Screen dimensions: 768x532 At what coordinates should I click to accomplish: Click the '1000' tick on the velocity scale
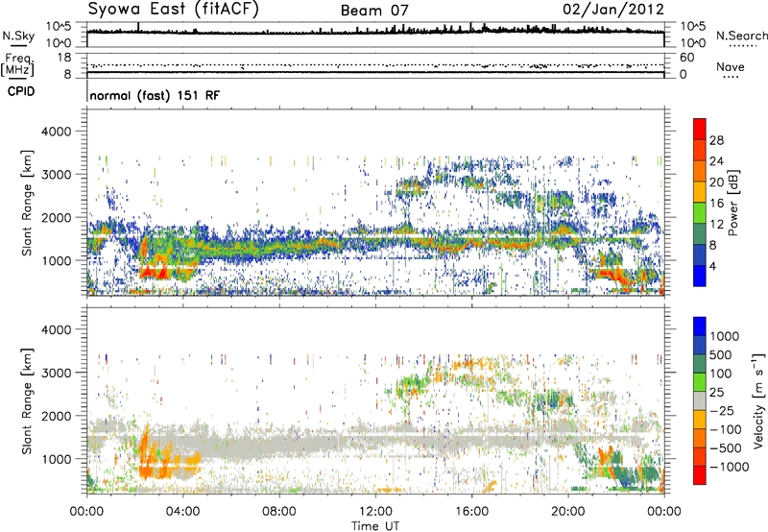coord(725,336)
